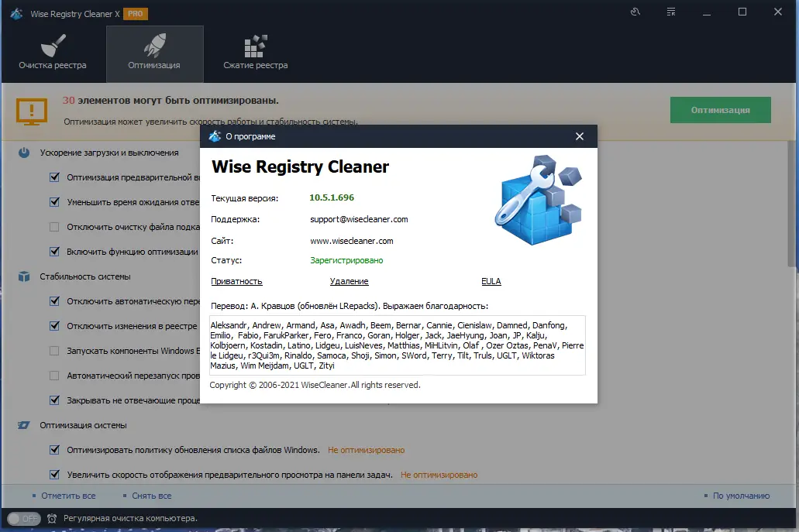This screenshot has width=799, height=532.
Task: Click the Ускорение загрузки и выключения header
Action: [x=109, y=153]
